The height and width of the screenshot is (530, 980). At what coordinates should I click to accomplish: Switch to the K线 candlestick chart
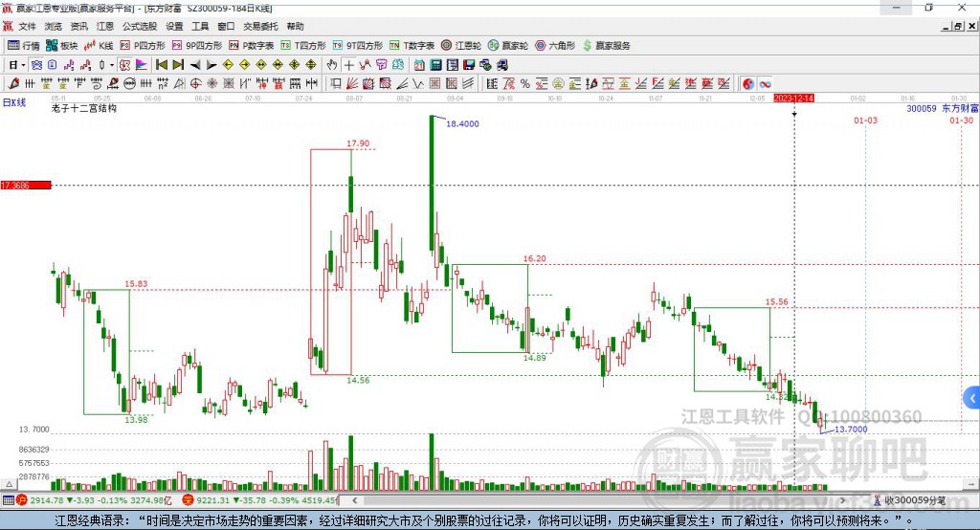[99, 46]
